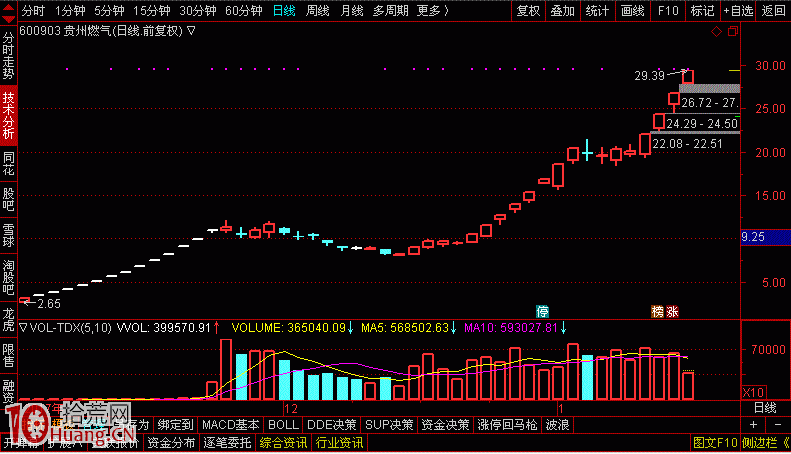Click the 标记 mark button

coord(702,11)
